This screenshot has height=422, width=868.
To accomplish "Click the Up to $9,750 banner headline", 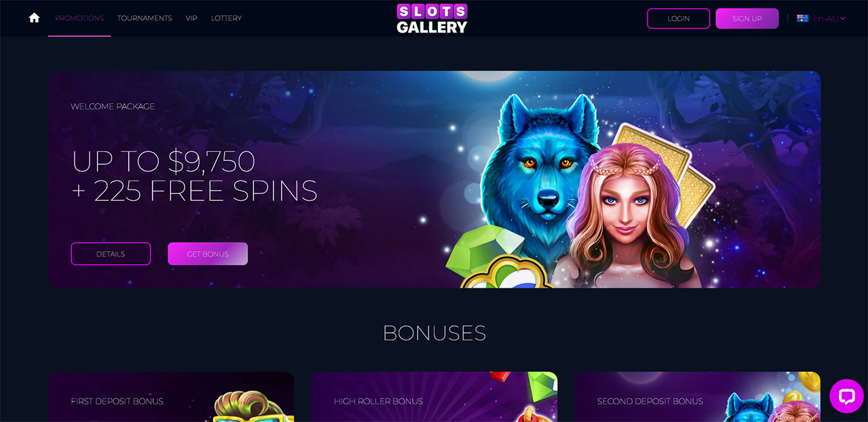I will point(163,161).
